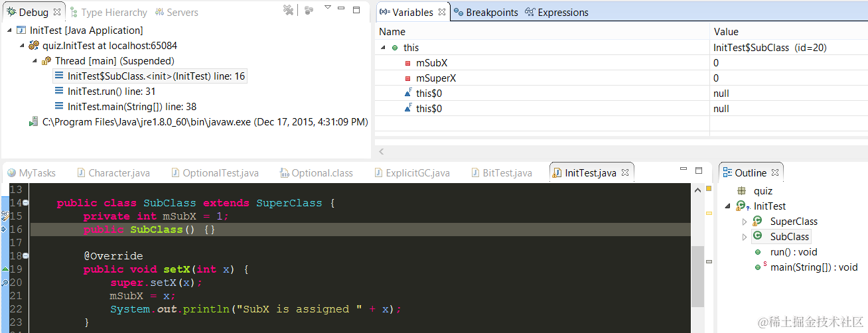Viewport: 868px width, 333px height.
Task: Click the private field icon beside mSubX
Action: 408,63
